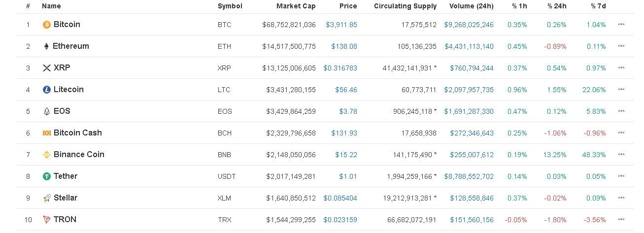Click the Litecoin logo icon
This screenshot has width=644, height=233.
(x=47, y=90)
